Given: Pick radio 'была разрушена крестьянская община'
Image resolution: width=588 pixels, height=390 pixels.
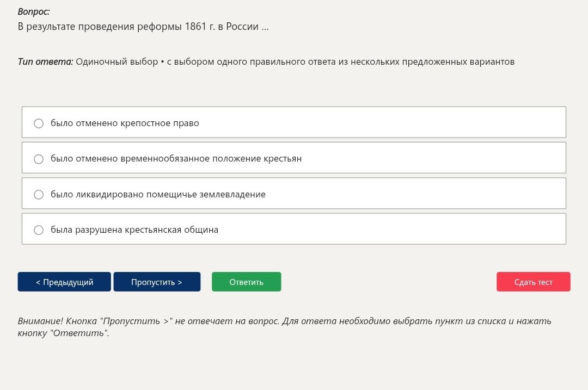Looking at the screenshot, I should tap(39, 230).
